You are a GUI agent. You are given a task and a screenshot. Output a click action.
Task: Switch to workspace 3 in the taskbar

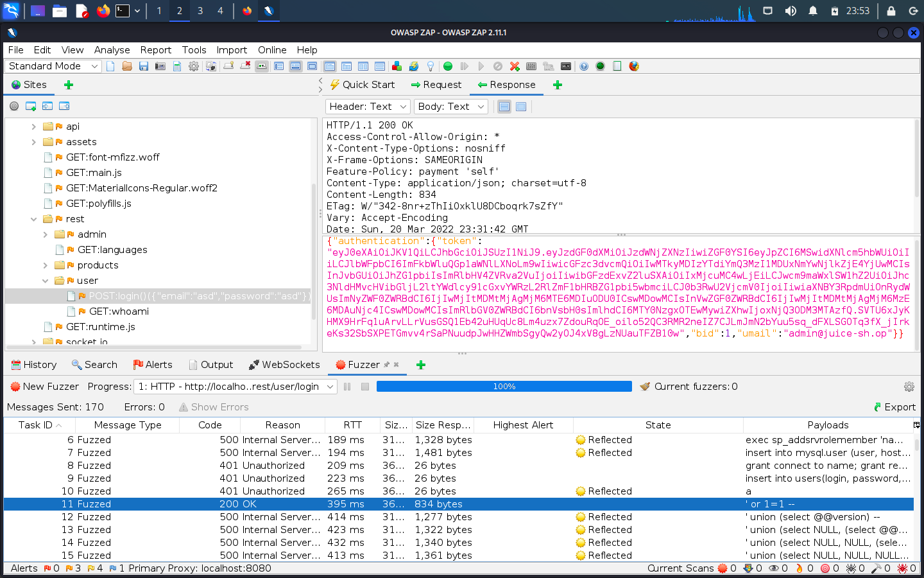200,11
